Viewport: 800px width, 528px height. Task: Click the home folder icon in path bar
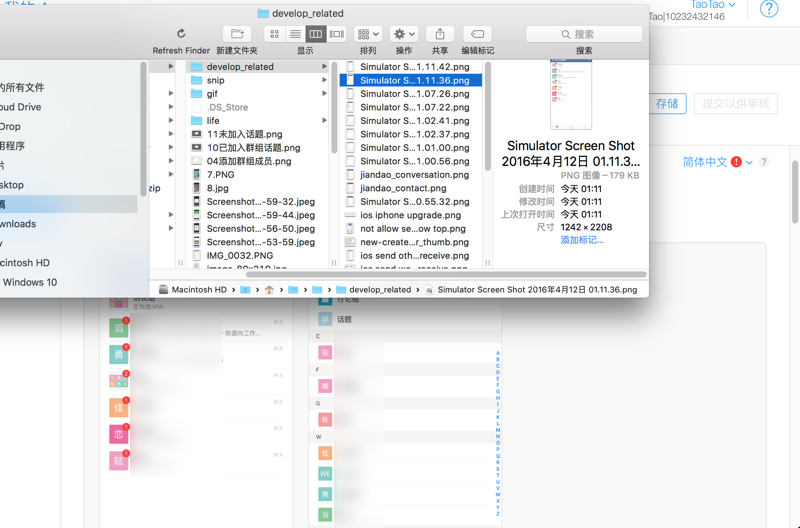(269, 290)
